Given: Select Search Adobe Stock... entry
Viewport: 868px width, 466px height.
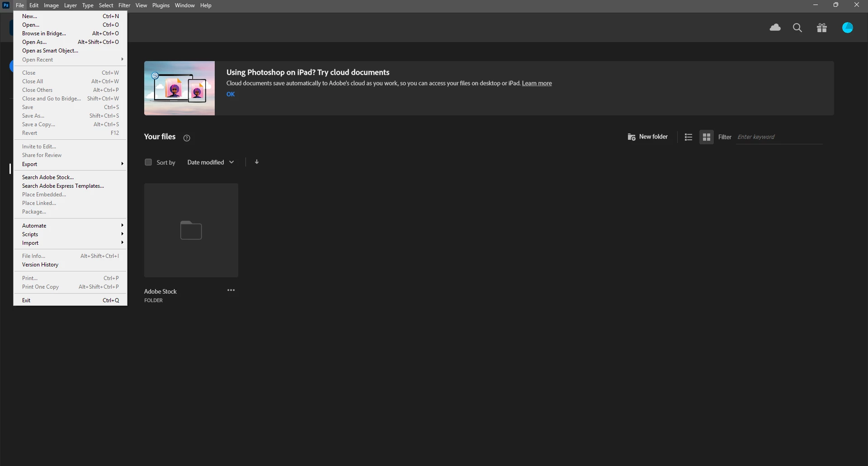Looking at the screenshot, I should 71,177.
